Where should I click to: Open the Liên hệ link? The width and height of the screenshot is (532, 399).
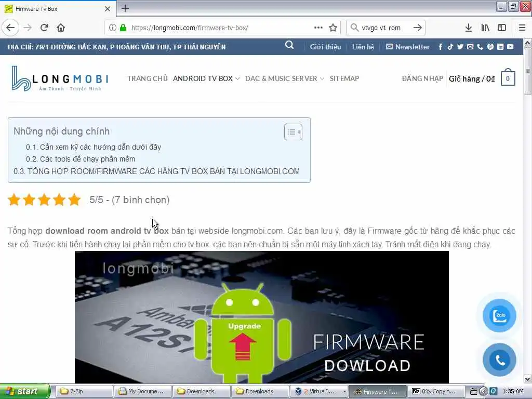pos(363,47)
